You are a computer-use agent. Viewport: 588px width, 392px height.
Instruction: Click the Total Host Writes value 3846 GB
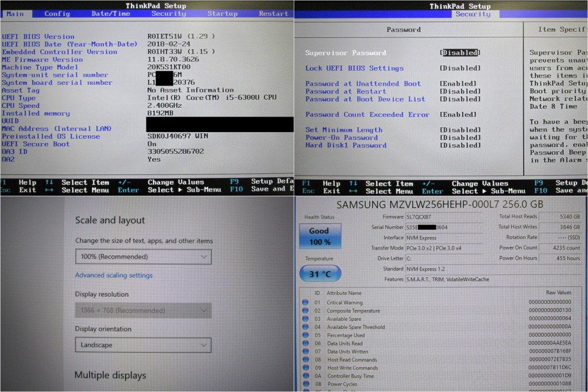(x=560, y=227)
